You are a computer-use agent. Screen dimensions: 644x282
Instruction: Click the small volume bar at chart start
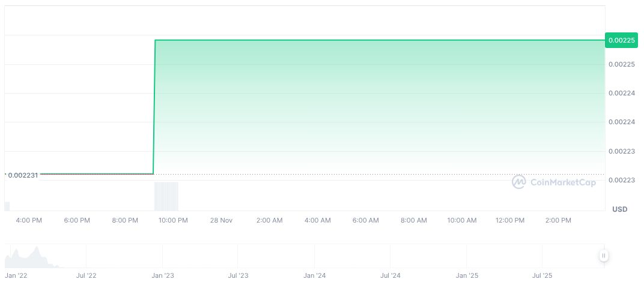tap(7, 206)
